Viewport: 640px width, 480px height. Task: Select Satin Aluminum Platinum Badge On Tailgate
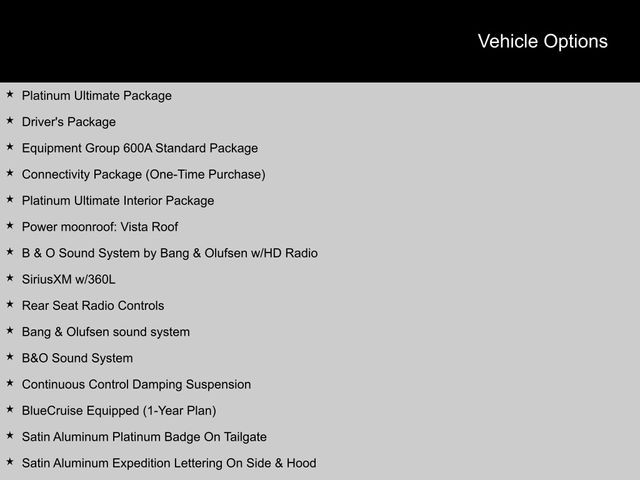pyautogui.click(x=144, y=436)
